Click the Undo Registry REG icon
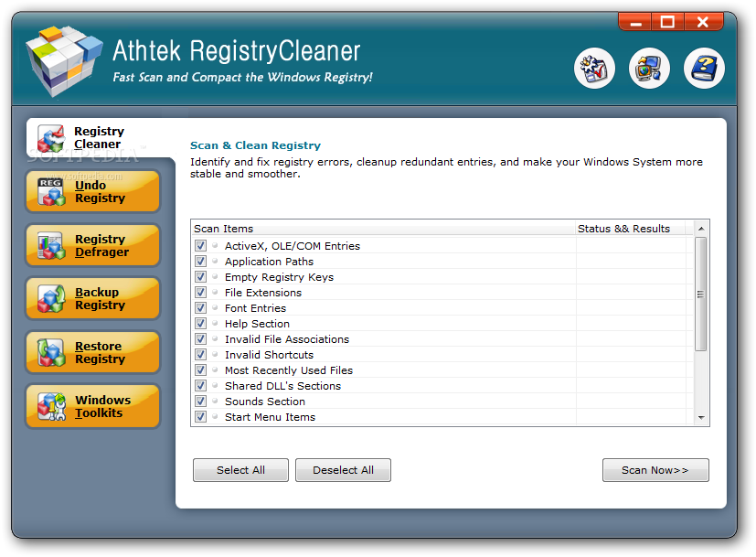Image resolution: width=756 pixels, height=557 pixels. pos(51,191)
